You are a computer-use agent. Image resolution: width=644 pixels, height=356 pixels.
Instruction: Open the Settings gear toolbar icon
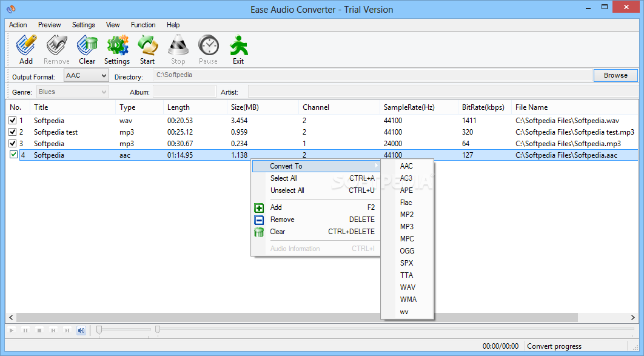(118, 45)
